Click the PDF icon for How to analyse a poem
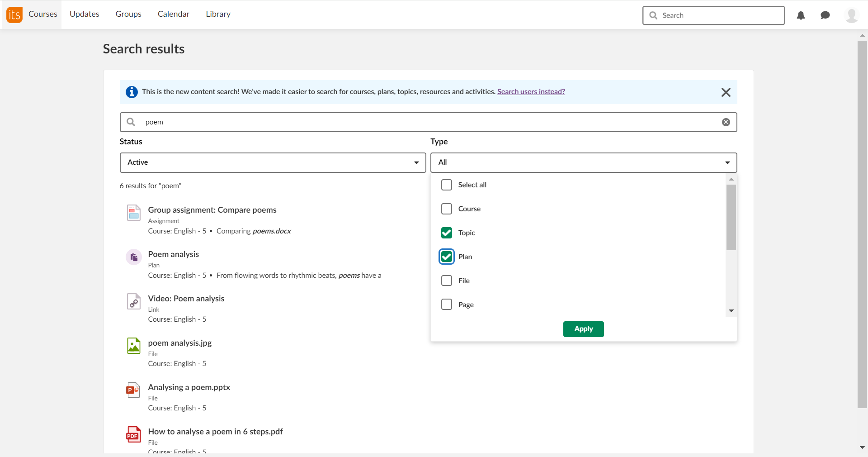This screenshot has height=457, width=868. 133,435
